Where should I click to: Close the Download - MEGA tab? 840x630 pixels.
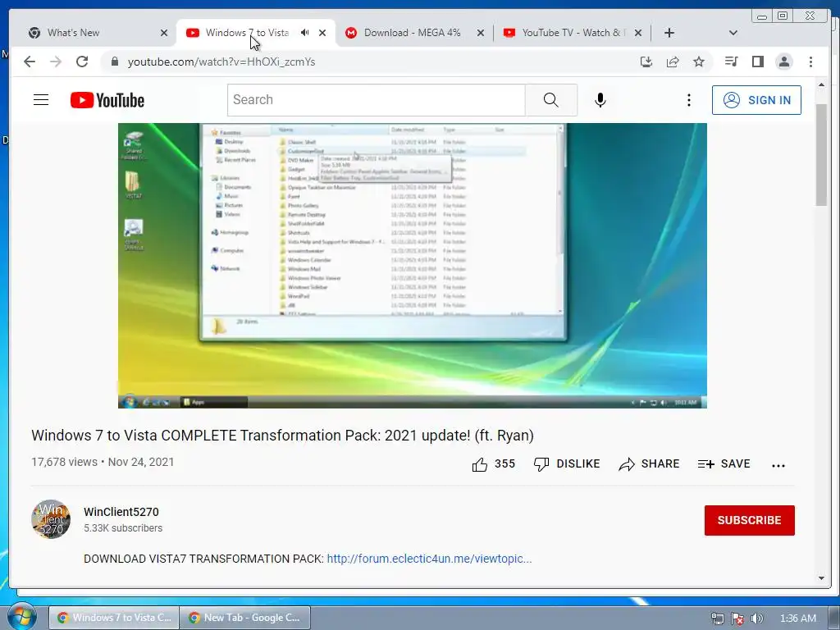[481, 33]
